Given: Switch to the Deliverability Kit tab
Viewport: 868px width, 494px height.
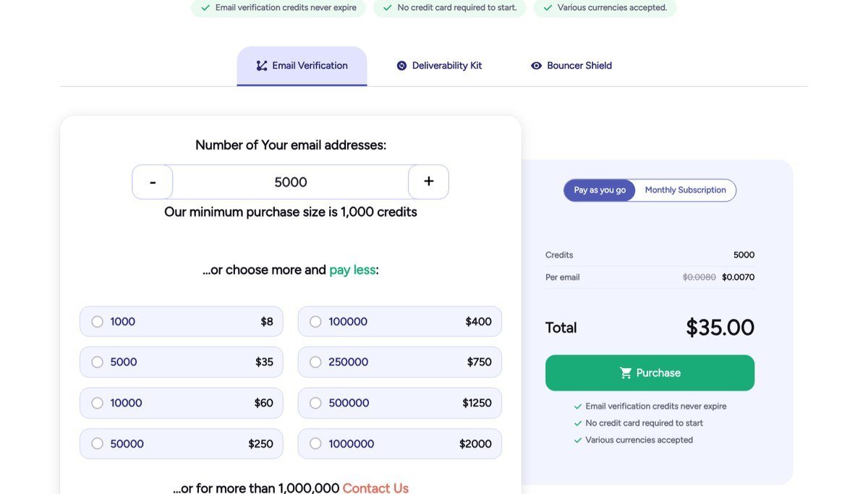Looking at the screenshot, I should pyautogui.click(x=439, y=66).
